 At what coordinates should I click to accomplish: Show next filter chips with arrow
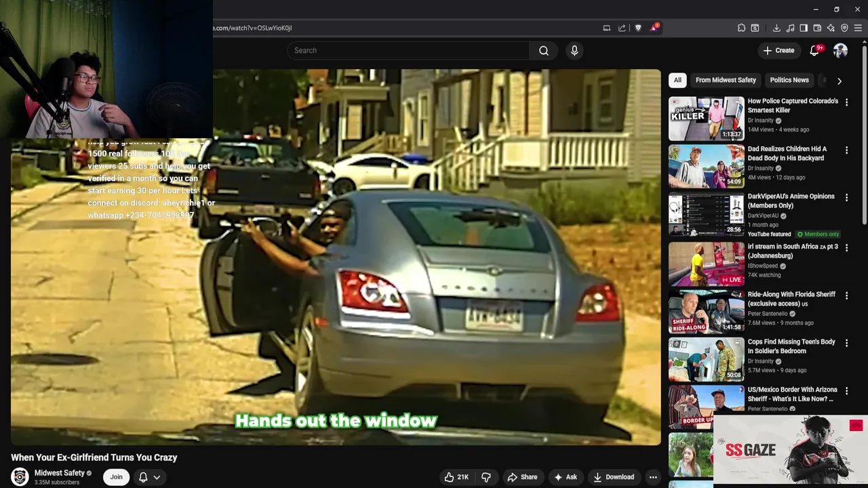coord(840,81)
